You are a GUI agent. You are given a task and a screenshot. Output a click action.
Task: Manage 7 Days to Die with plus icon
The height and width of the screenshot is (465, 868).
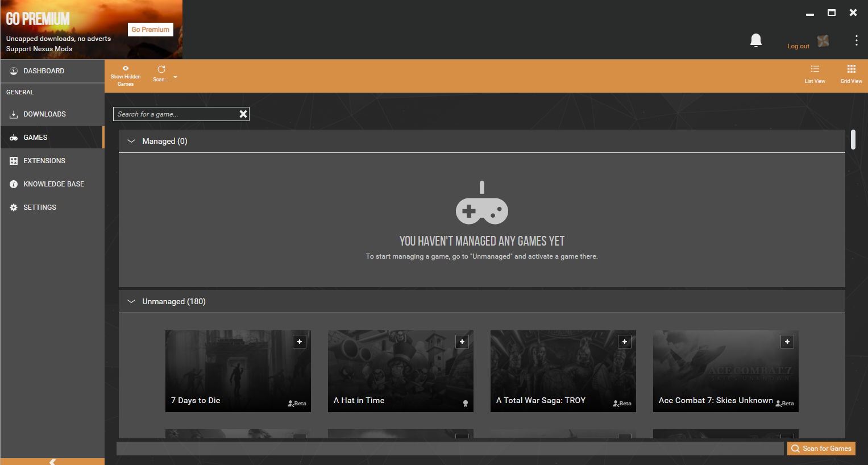point(300,342)
